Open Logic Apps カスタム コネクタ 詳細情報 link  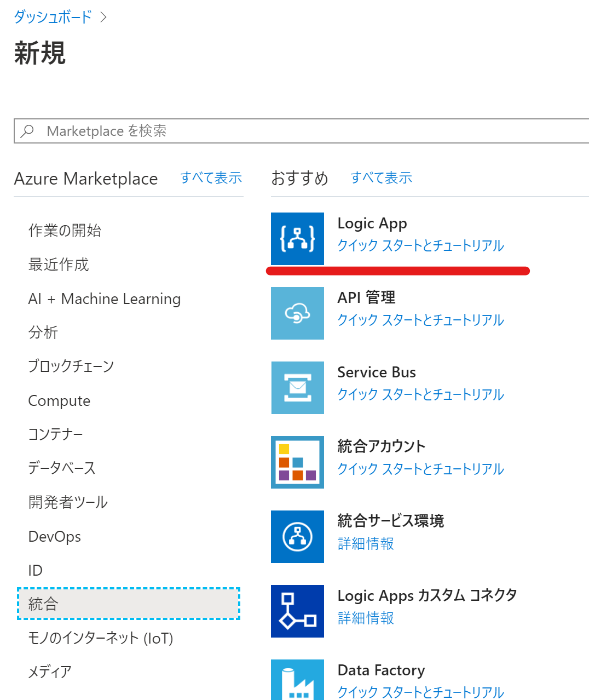[x=366, y=618]
